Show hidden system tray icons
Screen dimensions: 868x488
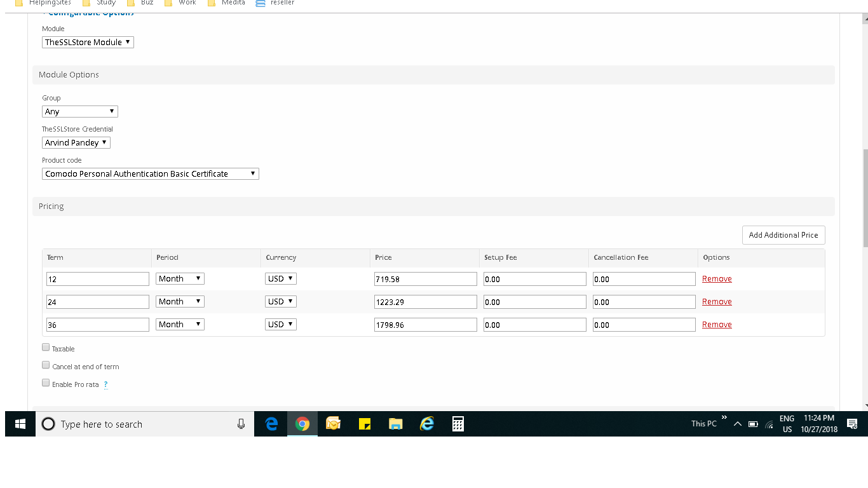tap(738, 424)
